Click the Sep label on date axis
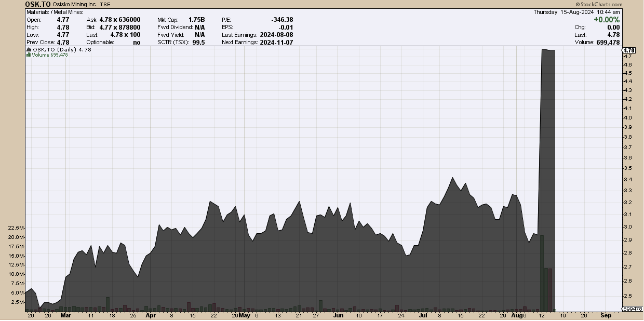Screen dimensions: 644x321 (606, 315)
